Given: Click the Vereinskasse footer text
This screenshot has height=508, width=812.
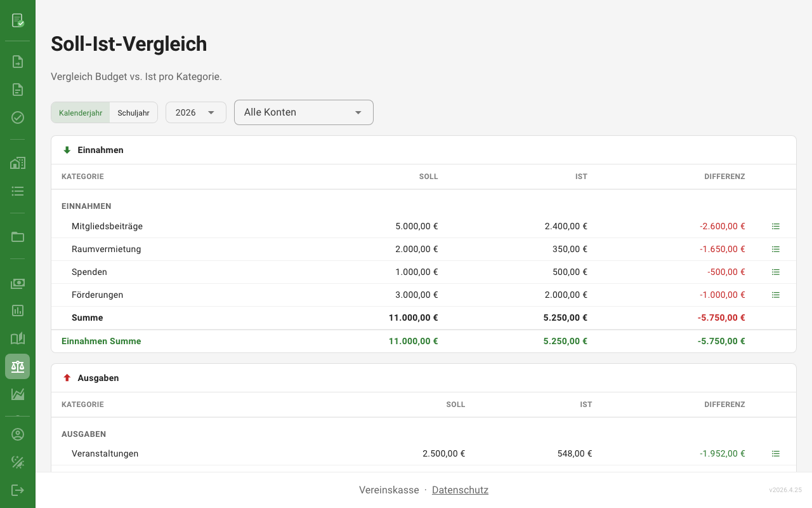Looking at the screenshot, I should [389, 490].
